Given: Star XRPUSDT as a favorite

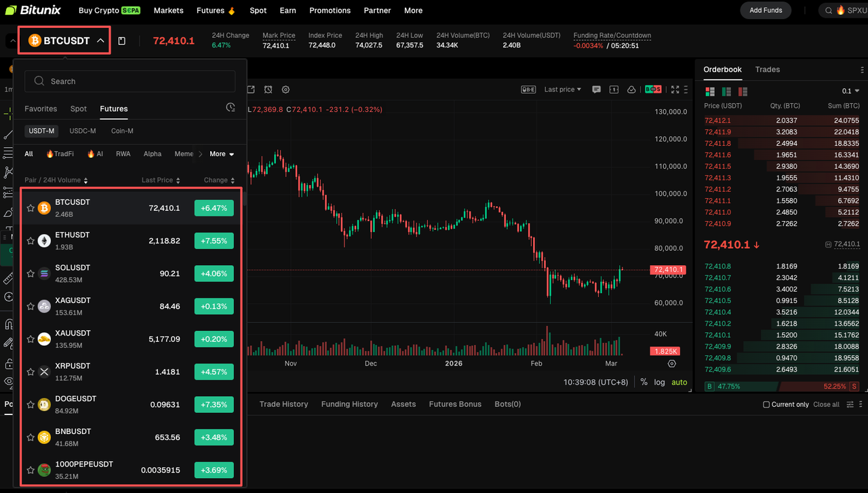Looking at the screenshot, I should [x=31, y=372].
